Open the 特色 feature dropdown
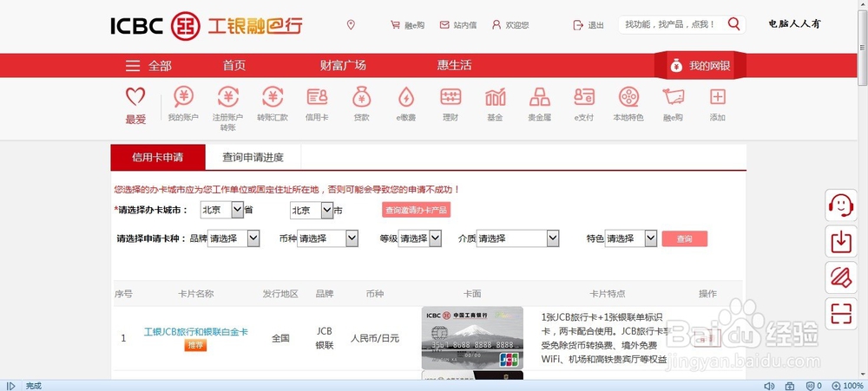The image size is (868, 391). click(x=630, y=238)
